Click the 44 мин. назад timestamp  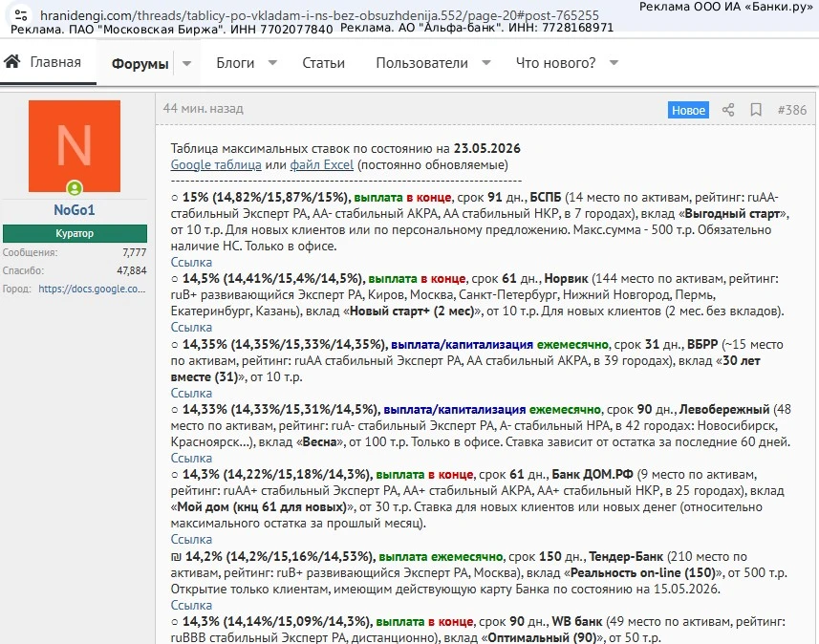pyautogui.click(x=204, y=109)
